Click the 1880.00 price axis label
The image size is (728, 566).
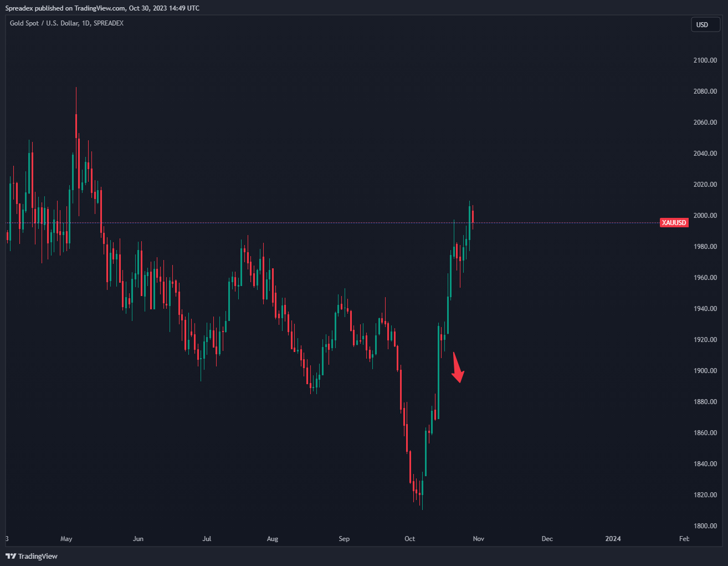705,401
